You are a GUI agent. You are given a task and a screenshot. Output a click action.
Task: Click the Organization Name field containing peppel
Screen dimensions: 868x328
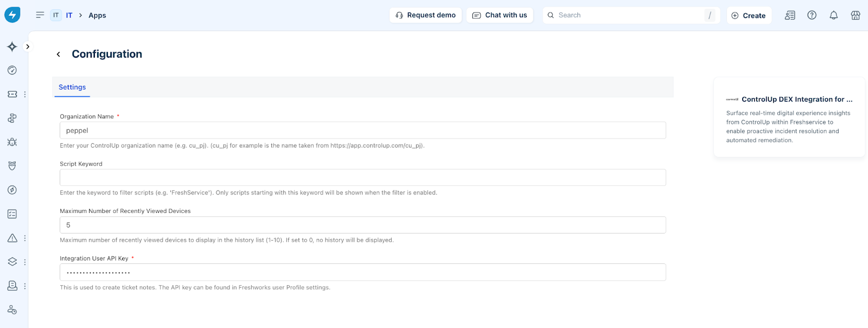click(x=363, y=130)
